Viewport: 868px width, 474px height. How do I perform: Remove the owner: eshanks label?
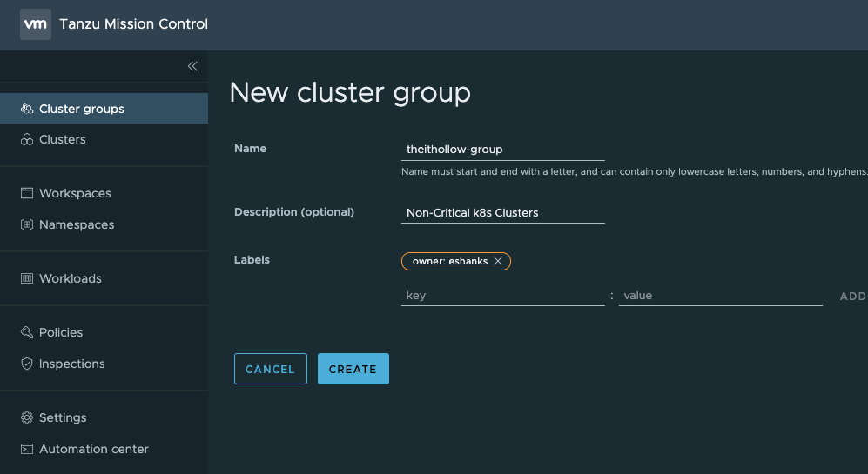click(x=498, y=261)
